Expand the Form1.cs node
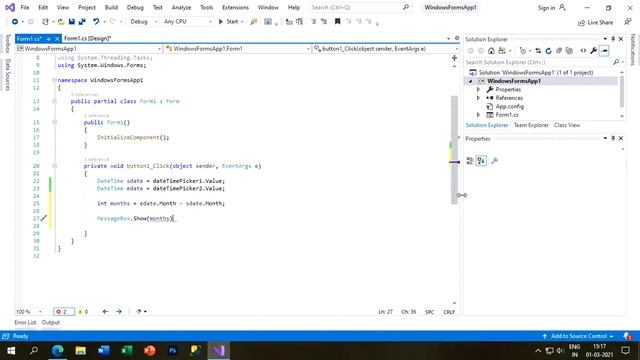 (x=478, y=115)
